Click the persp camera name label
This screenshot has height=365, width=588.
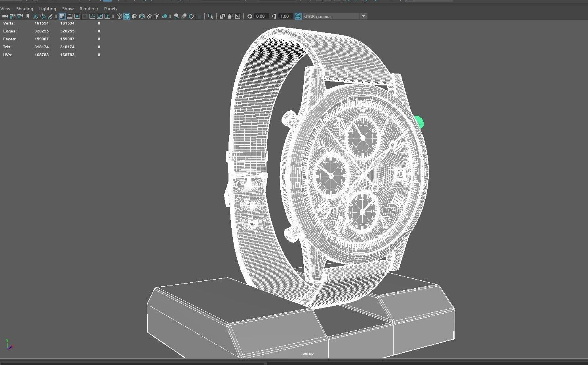tap(308, 354)
